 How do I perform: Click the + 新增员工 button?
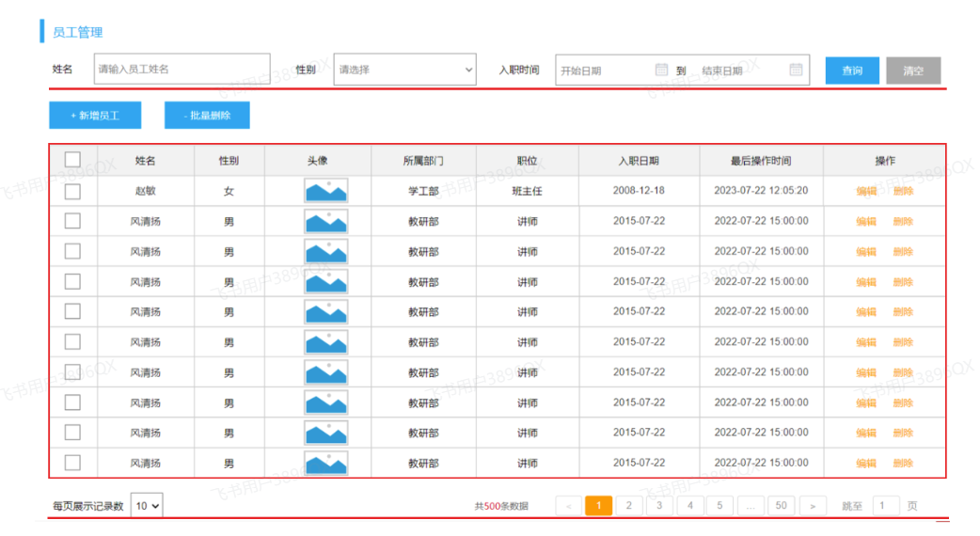(x=95, y=116)
